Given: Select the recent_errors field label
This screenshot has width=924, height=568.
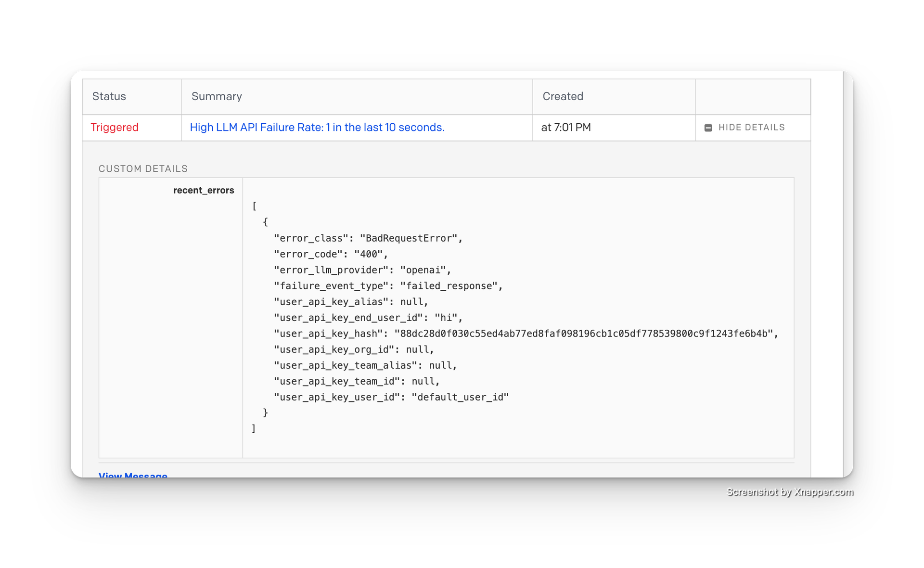Looking at the screenshot, I should click(204, 190).
